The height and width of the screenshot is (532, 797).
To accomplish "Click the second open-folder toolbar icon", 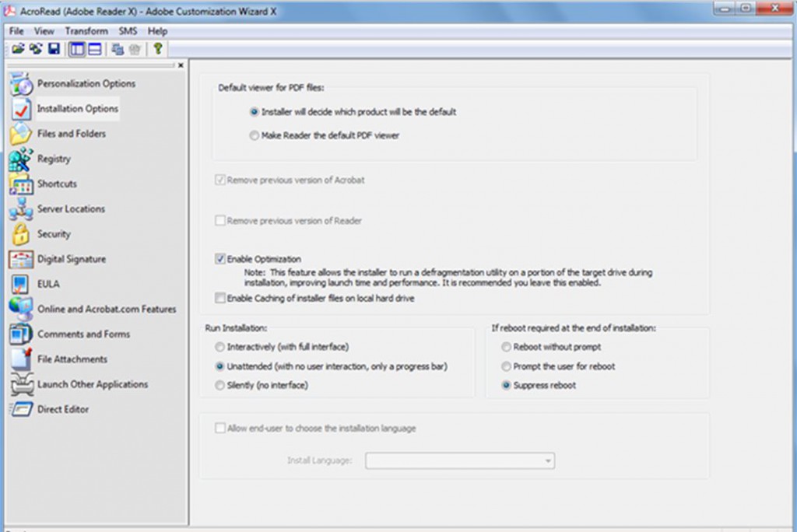I will click(x=36, y=49).
